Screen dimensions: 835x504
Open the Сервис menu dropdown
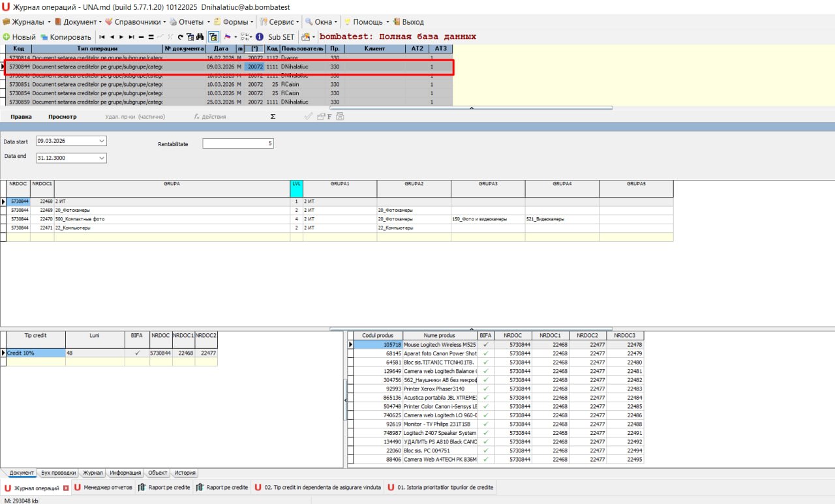(281, 22)
